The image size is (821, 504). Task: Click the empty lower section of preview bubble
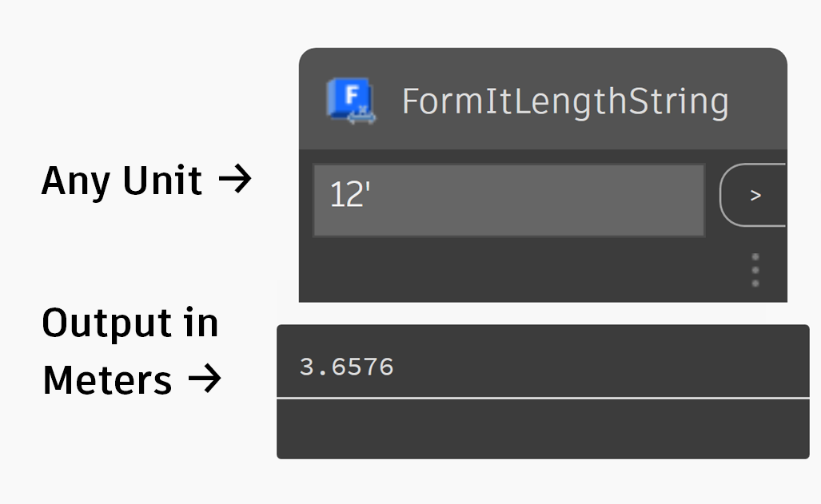click(x=543, y=429)
